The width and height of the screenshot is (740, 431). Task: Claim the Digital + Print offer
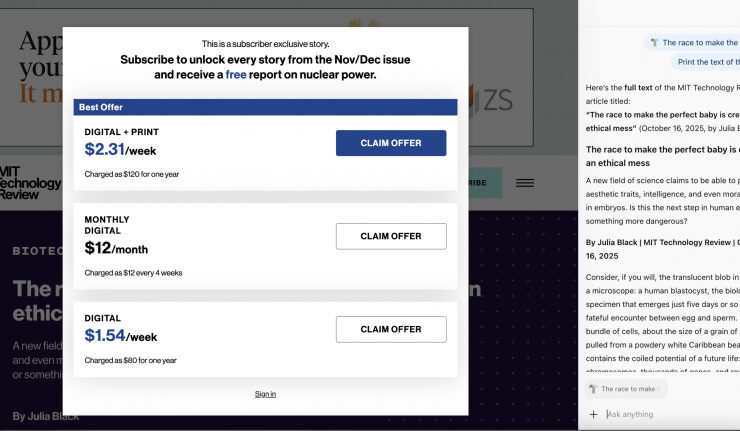[391, 143]
